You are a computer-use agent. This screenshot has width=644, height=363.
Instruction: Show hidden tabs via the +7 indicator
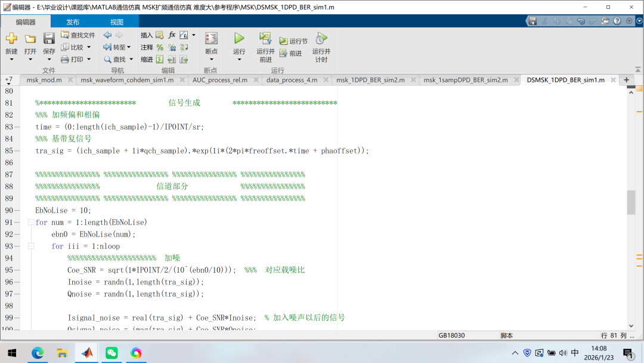(8, 79)
